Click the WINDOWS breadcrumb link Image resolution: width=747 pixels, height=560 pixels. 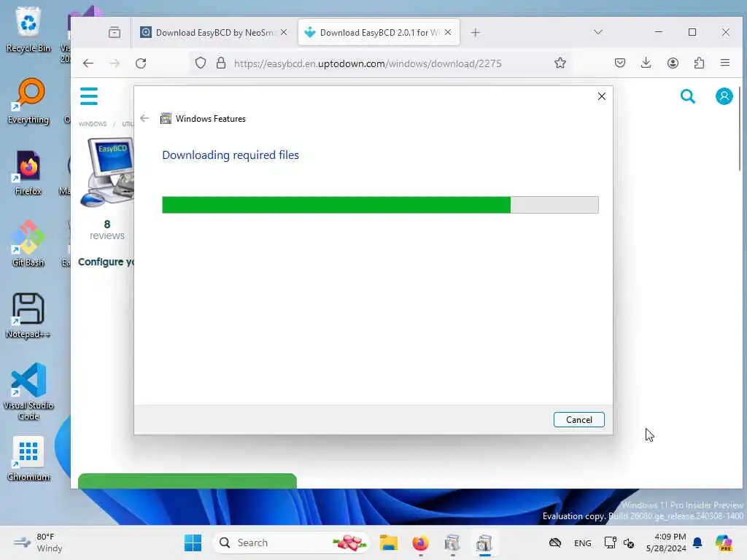click(93, 124)
